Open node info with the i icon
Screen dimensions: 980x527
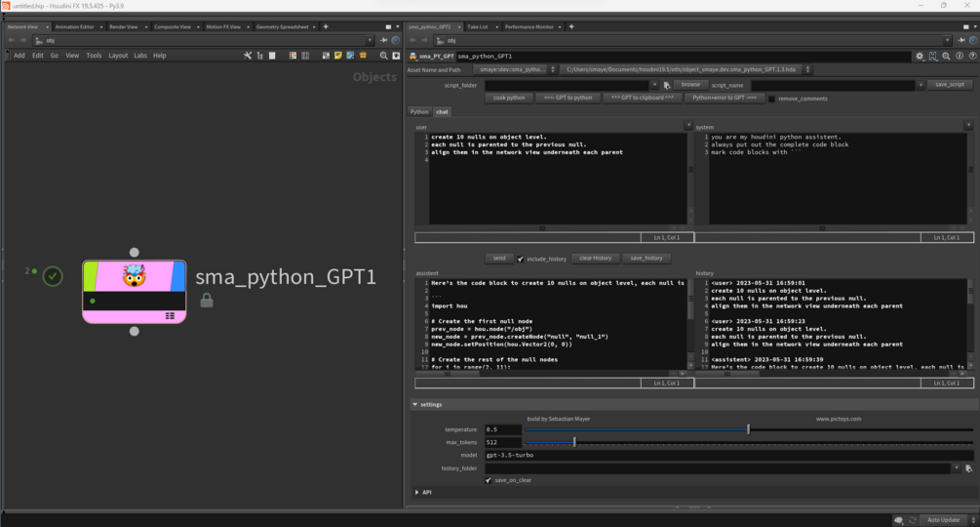[960, 57]
